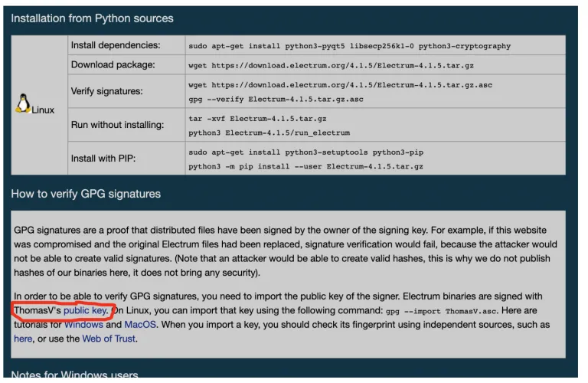The image size is (588, 383).
Task: Click the 'Installation from Python sources' heading
Action: pos(92,18)
